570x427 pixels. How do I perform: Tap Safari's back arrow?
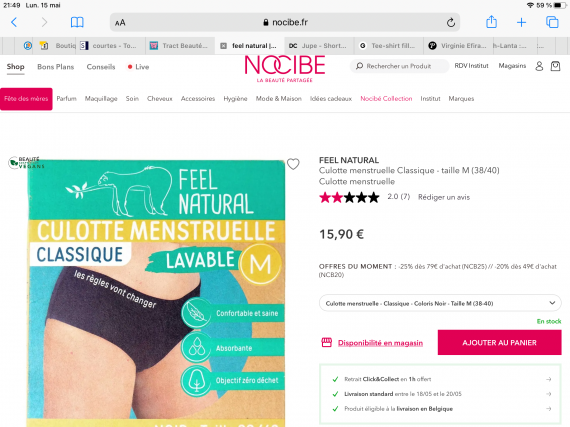[x=14, y=23]
